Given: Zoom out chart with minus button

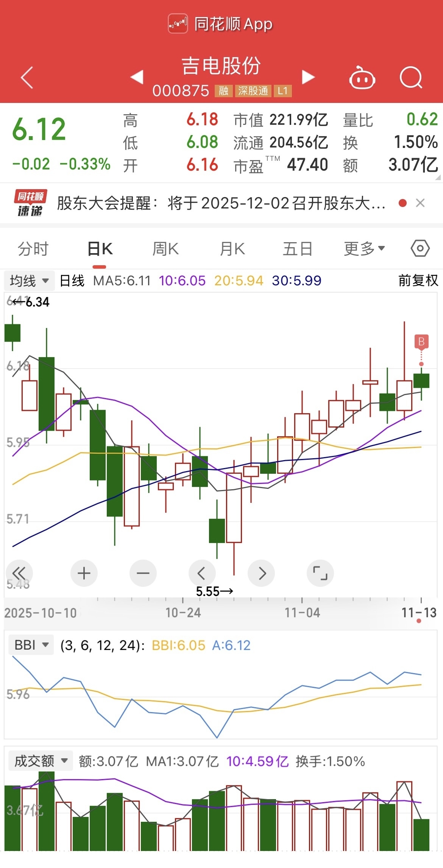Looking at the screenshot, I should pyautogui.click(x=143, y=573).
